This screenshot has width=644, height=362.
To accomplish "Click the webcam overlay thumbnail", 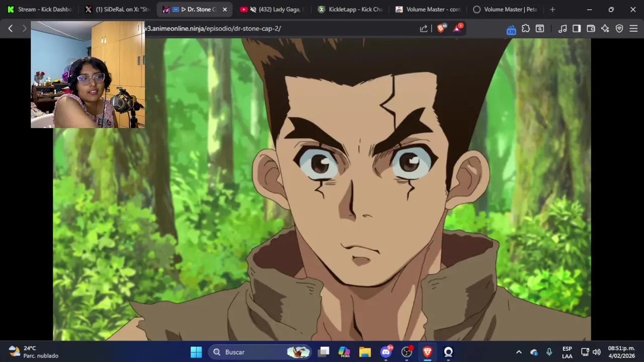I will click(x=88, y=74).
